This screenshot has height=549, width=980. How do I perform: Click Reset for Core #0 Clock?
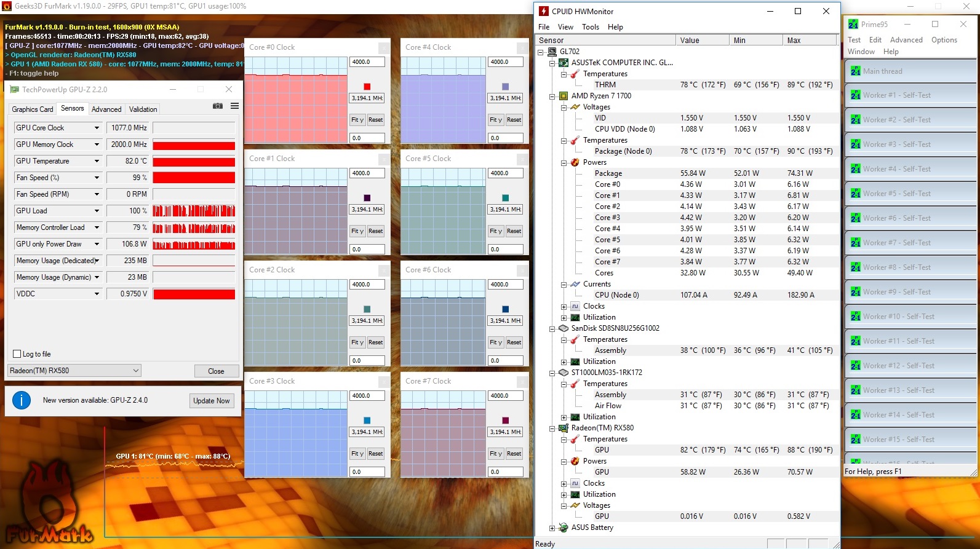coord(376,120)
